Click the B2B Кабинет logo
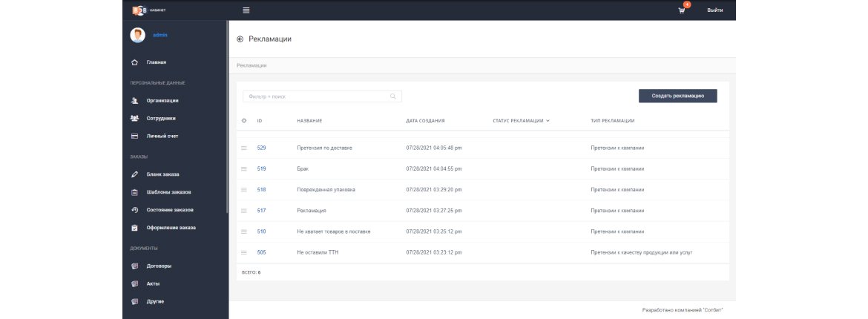The width and height of the screenshot is (868, 319). 148,10
